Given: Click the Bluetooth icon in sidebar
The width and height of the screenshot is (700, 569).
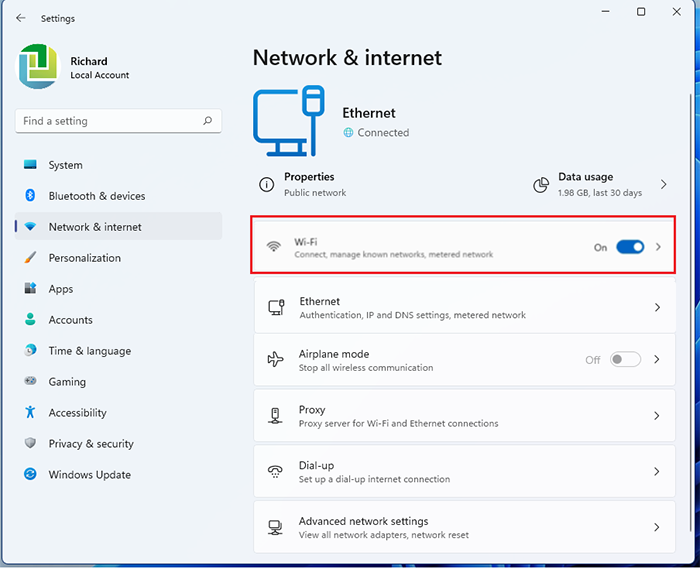Looking at the screenshot, I should tap(30, 195).
